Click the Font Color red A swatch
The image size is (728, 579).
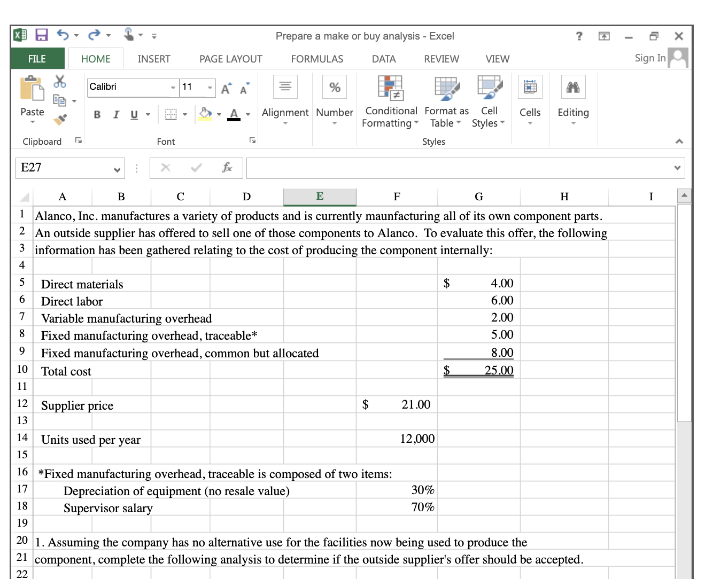(234, 114)
